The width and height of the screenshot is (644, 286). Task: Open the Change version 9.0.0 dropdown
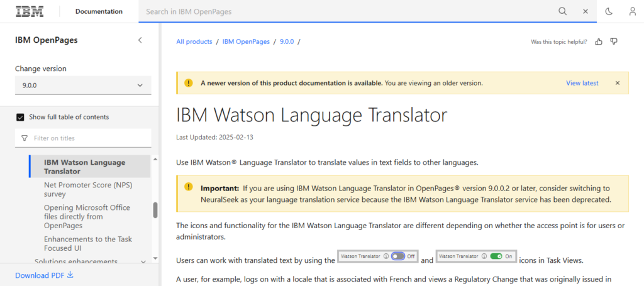pyautogui.click(x=83, y=85)
